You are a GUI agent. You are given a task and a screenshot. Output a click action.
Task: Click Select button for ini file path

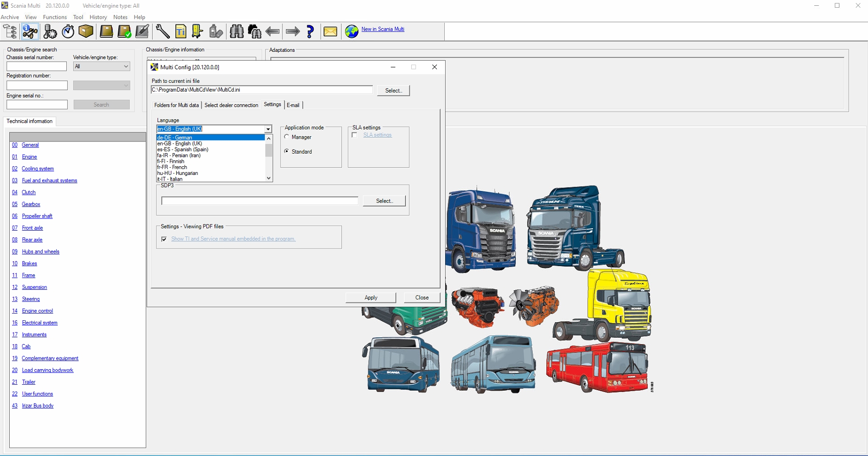(393, 91)
